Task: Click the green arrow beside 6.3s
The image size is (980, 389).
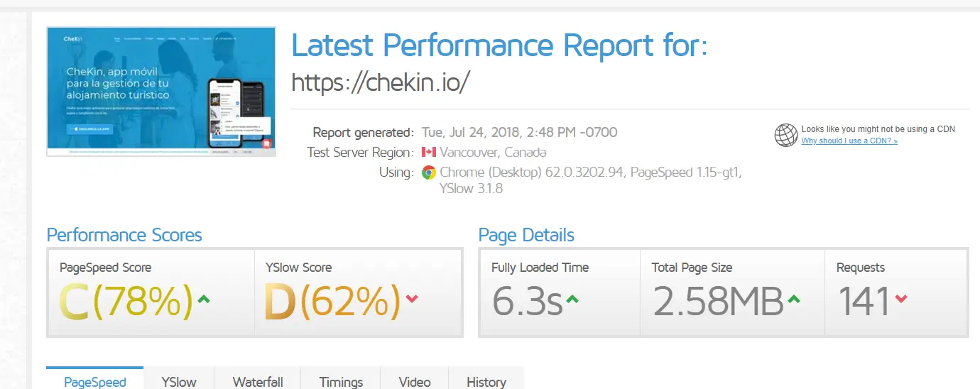Action: coord(572,299)
